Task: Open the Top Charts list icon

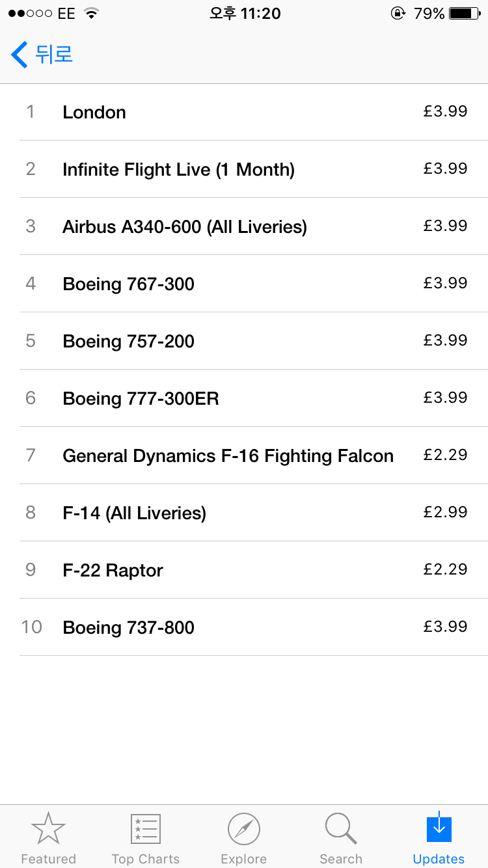Action: click(x=145, y=829)
